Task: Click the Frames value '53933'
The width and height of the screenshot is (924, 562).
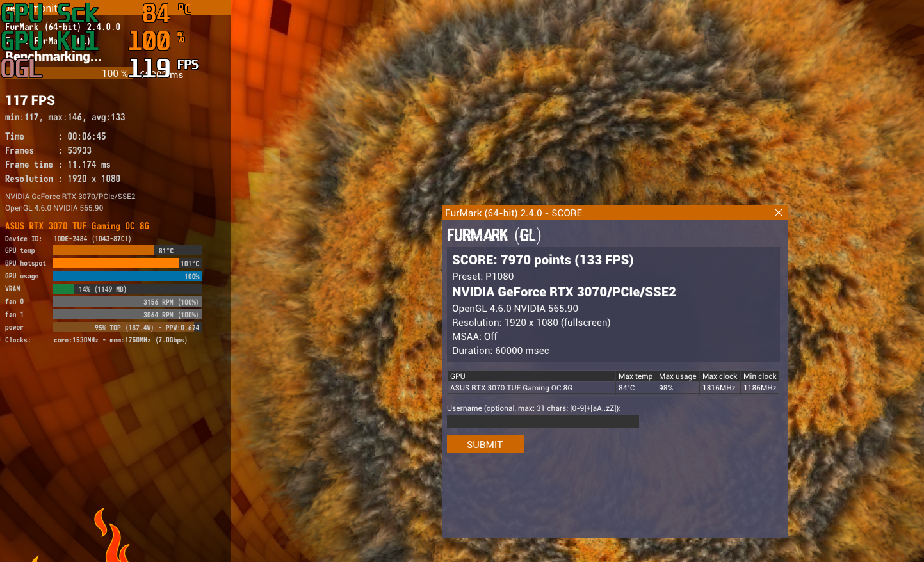Action: [x=79, y=150]
